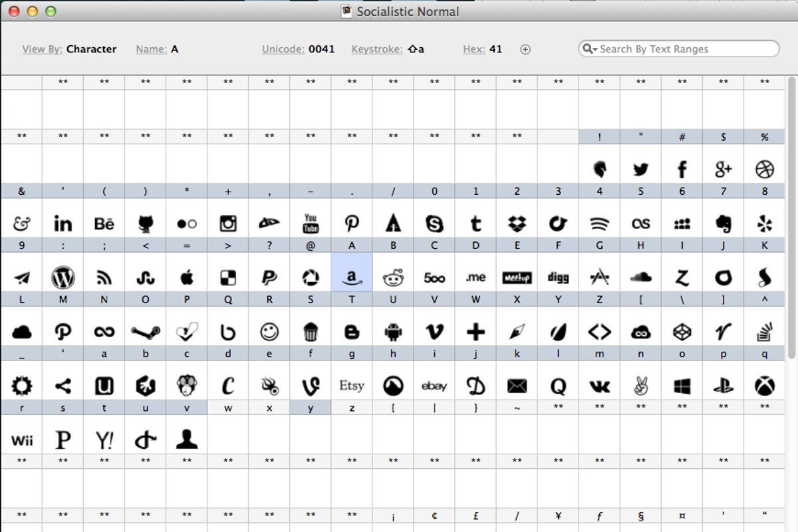The image size is (798, 532).
Task: Select the PlayStation glyph
Action: tap(724, 386)
